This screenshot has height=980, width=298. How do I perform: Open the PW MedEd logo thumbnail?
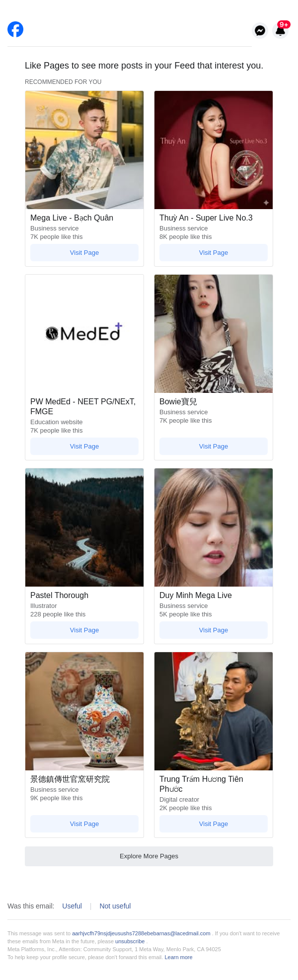pos(84,333)
